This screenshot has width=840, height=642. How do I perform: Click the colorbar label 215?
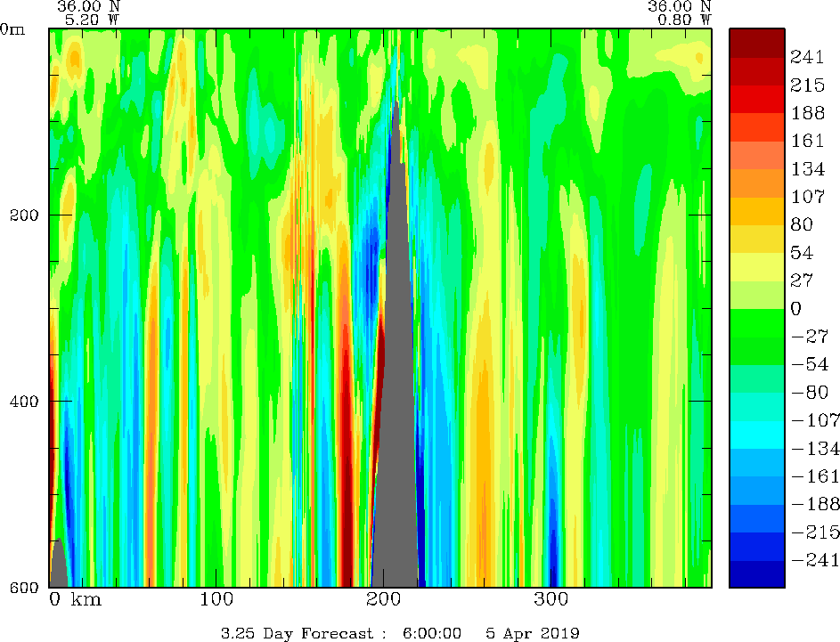(x=807, y=85)
